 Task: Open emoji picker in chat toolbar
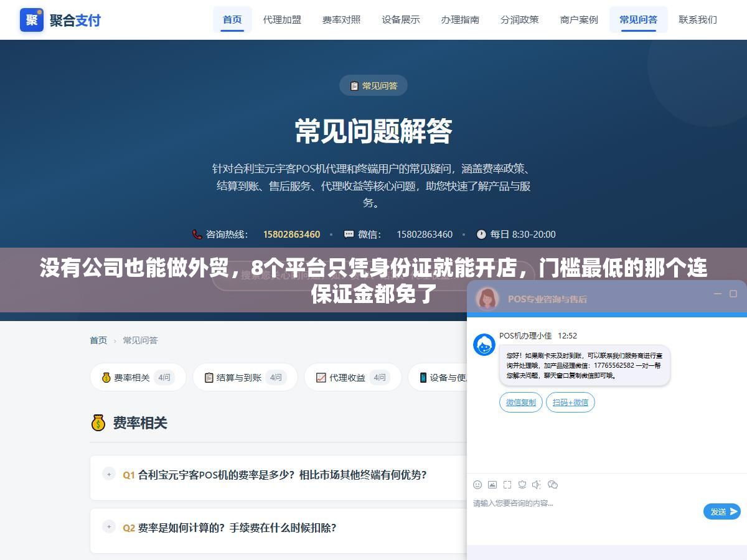tap(477, 485)
